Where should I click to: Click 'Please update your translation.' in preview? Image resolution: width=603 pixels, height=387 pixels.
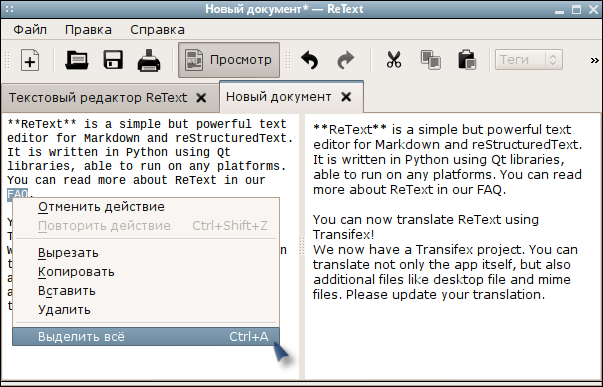coord(445,295)
